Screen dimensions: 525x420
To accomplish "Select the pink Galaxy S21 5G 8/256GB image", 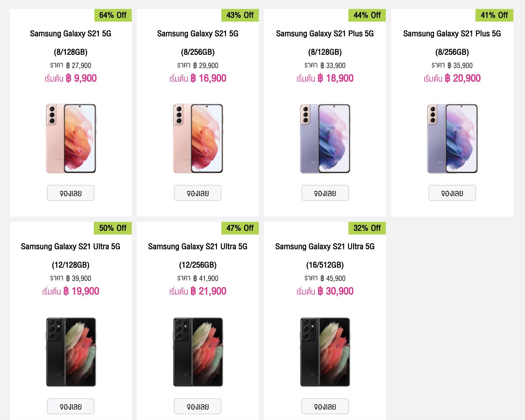I will point(198,139).
